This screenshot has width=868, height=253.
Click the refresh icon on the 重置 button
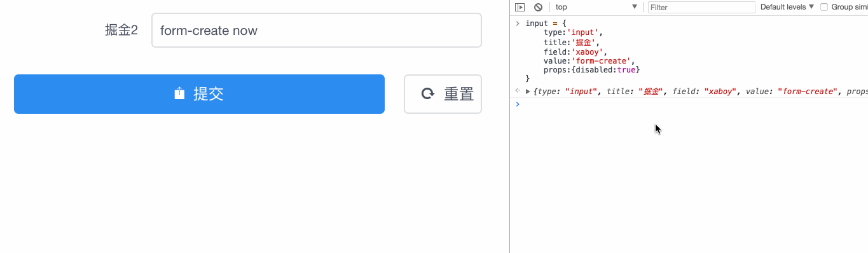[428, 93]
